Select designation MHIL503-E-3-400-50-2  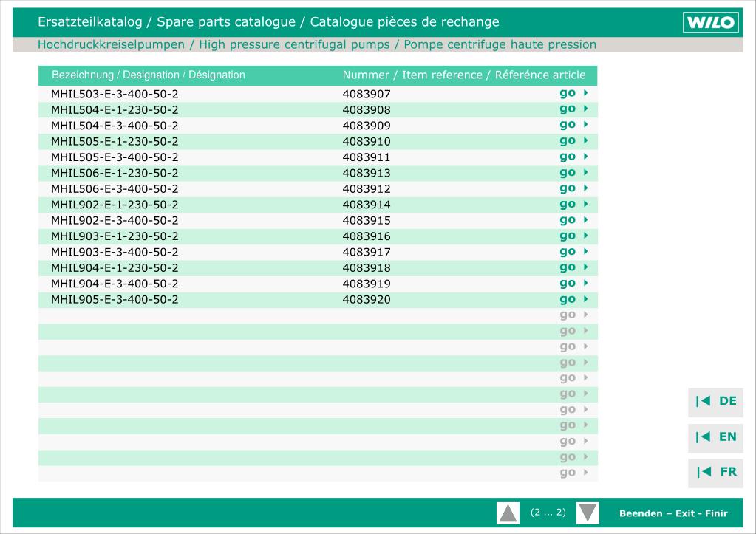pos(115,94)
